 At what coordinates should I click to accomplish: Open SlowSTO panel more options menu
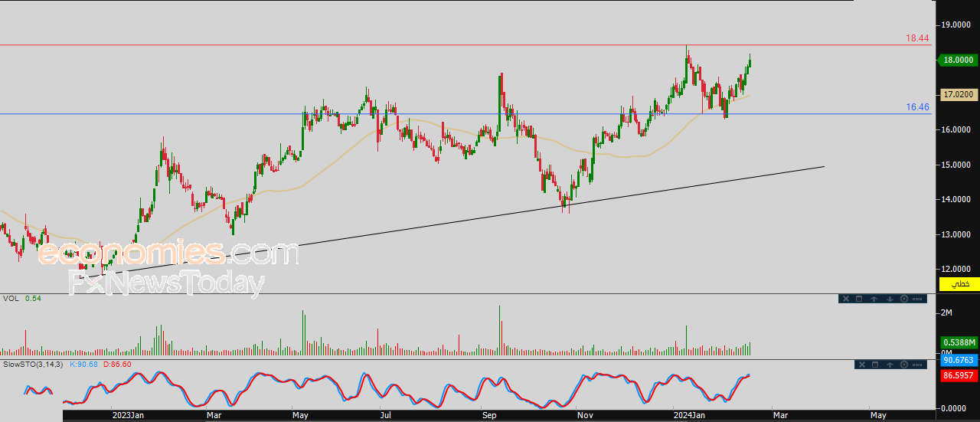[x=917, y=365]
